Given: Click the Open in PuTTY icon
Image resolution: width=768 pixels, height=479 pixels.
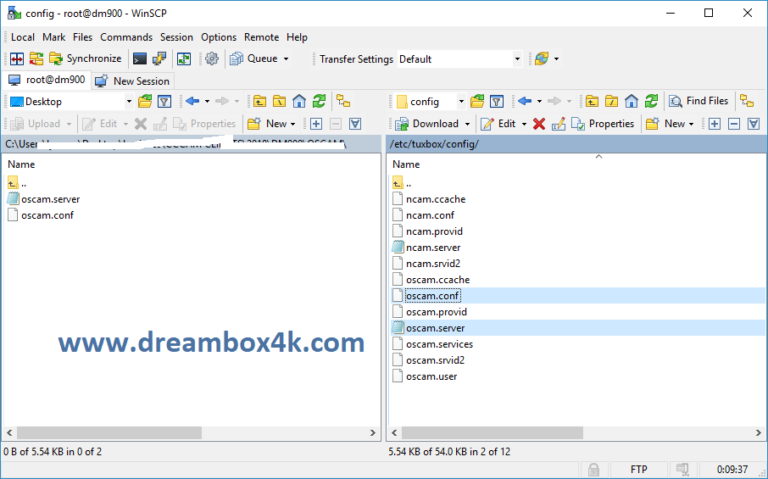Looking at the screenshot, I should 159,59.
